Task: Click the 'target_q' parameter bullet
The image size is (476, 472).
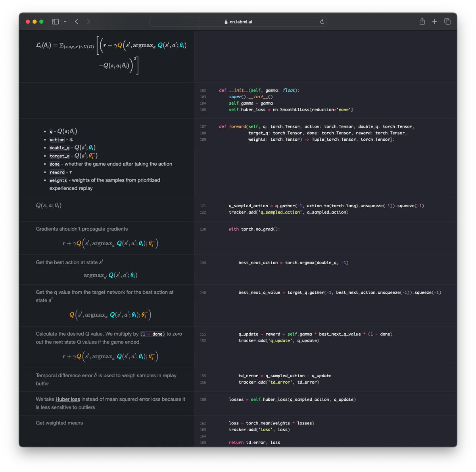Action: [59, 156]
